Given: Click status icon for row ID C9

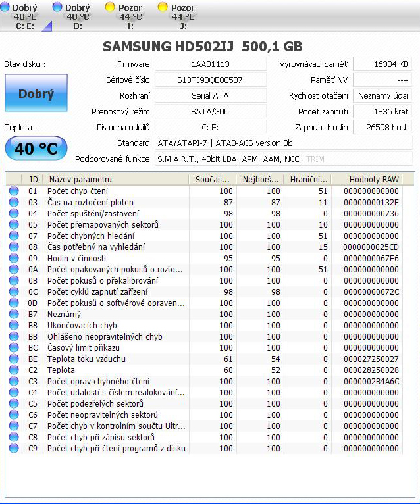Looking at the screenshot, I should point(14,448).
